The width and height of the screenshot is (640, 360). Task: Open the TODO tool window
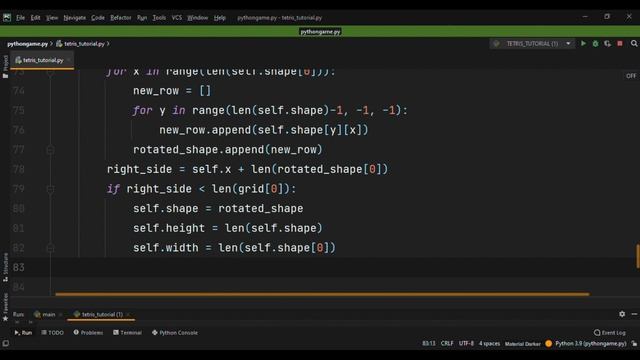pyautogui.click(x=52, y=333)
